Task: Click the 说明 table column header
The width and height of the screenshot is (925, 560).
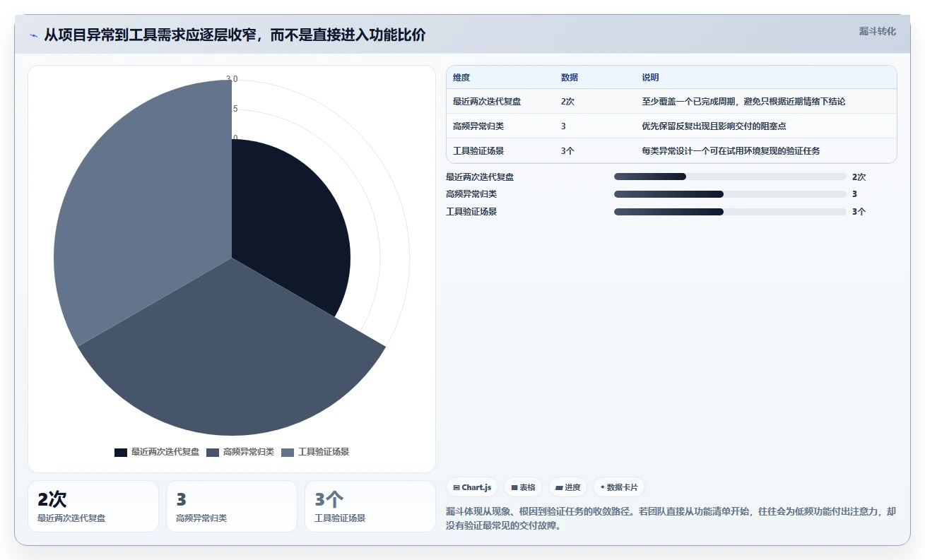Action: [x=650, y=78]
